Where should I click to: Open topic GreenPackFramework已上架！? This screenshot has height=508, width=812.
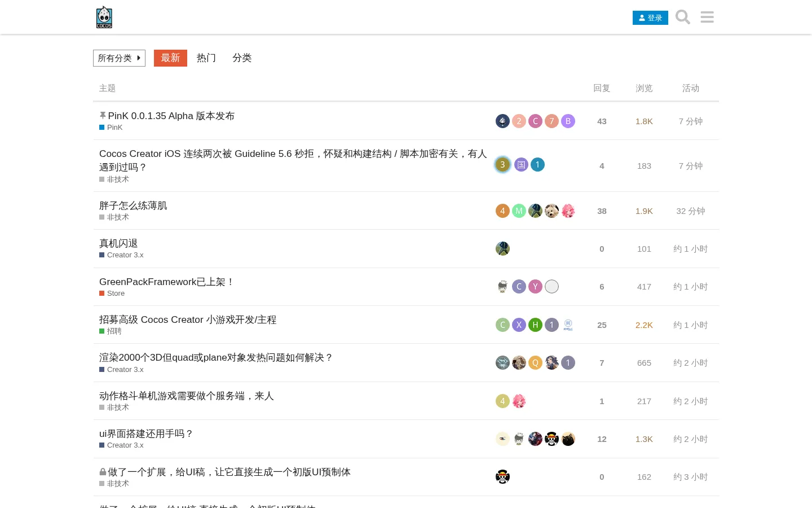[x=167, y=282]
